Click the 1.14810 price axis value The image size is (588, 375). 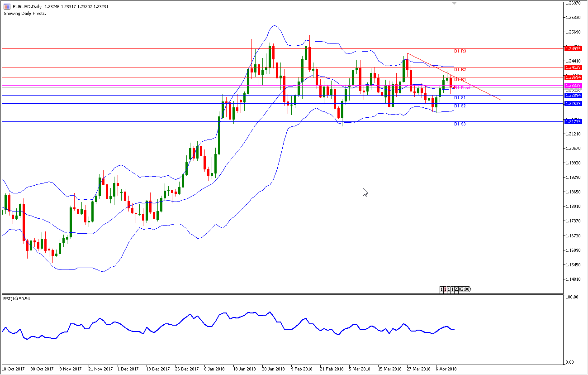click(572, 279)
